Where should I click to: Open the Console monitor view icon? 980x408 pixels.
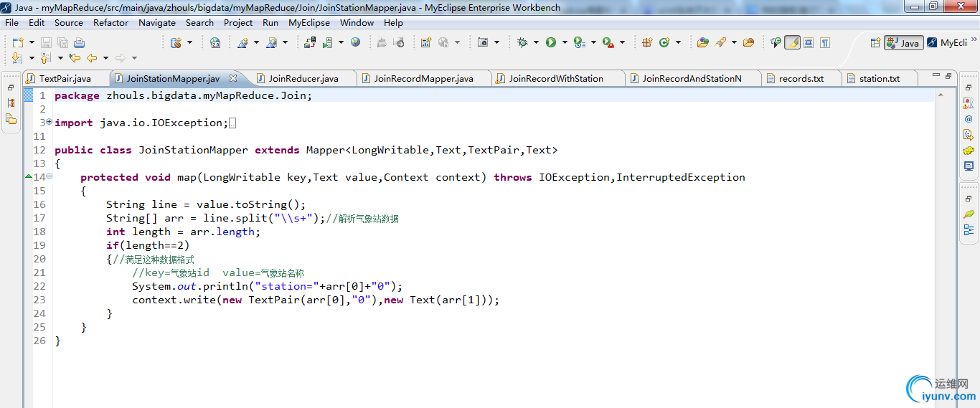(x=969, y=166)
